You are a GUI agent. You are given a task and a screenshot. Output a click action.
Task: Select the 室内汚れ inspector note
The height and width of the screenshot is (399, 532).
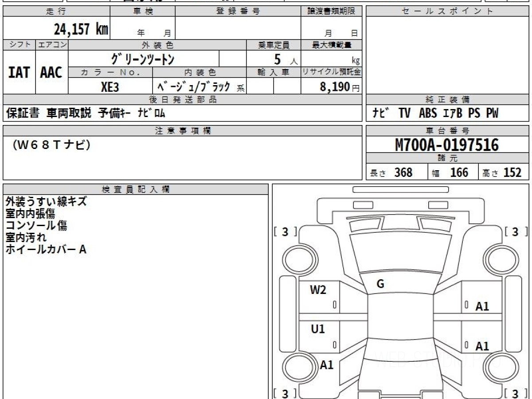point(26,237)
